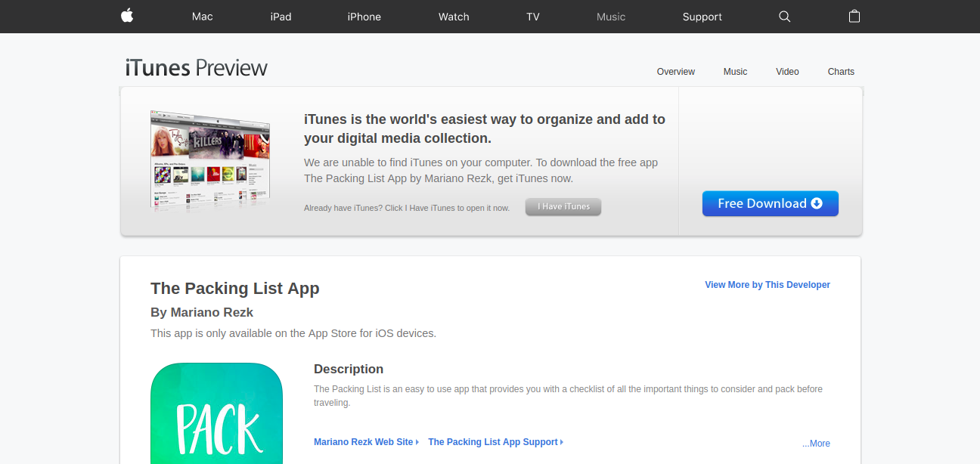
Task: Open The Packing List App Support link
Action: tap(495, 442)
